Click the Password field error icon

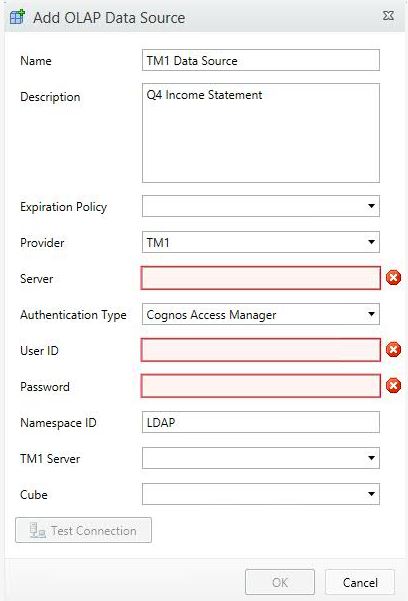point(393,386)
